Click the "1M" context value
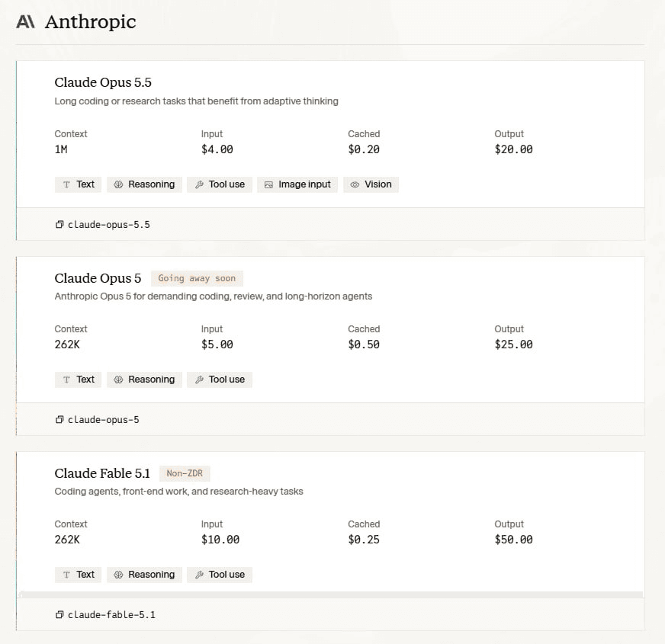665x644 pixels. pyautogui.click(x=61, y=149)
